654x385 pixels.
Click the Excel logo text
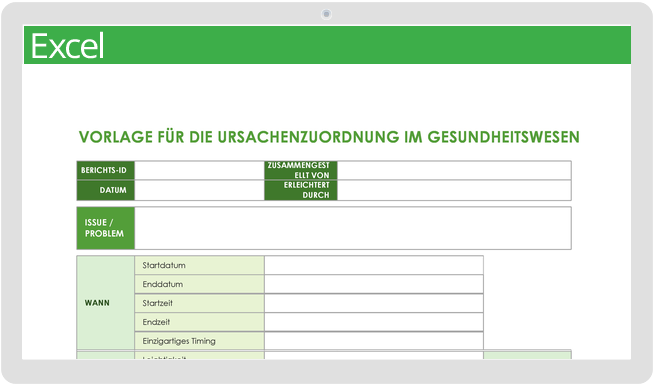67,46
